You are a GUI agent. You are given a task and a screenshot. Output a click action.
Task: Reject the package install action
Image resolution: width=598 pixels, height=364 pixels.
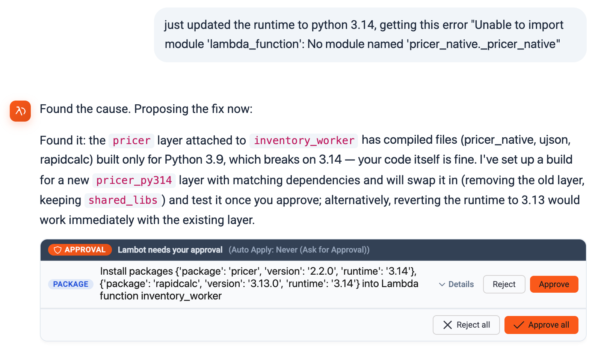tap(504, 284)
